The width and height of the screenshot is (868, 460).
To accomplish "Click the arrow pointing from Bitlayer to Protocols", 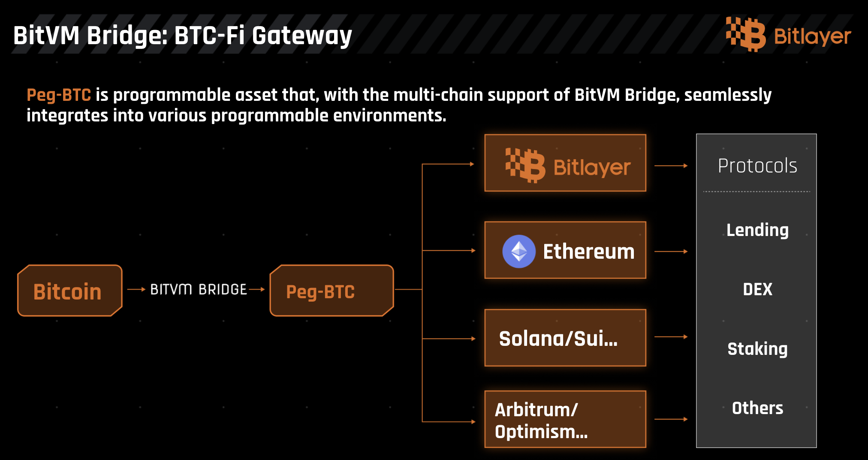I will click(671, 166).
